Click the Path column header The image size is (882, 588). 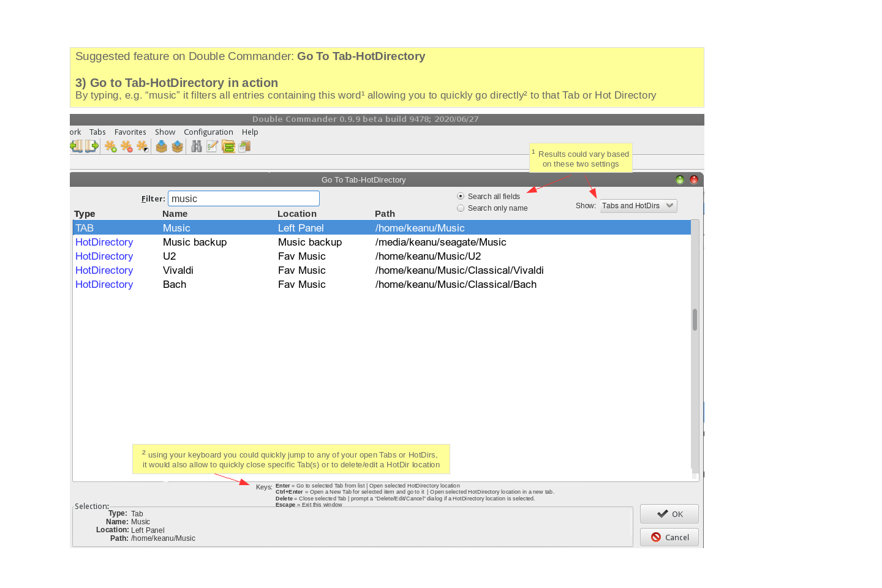(x=385, y=214)
